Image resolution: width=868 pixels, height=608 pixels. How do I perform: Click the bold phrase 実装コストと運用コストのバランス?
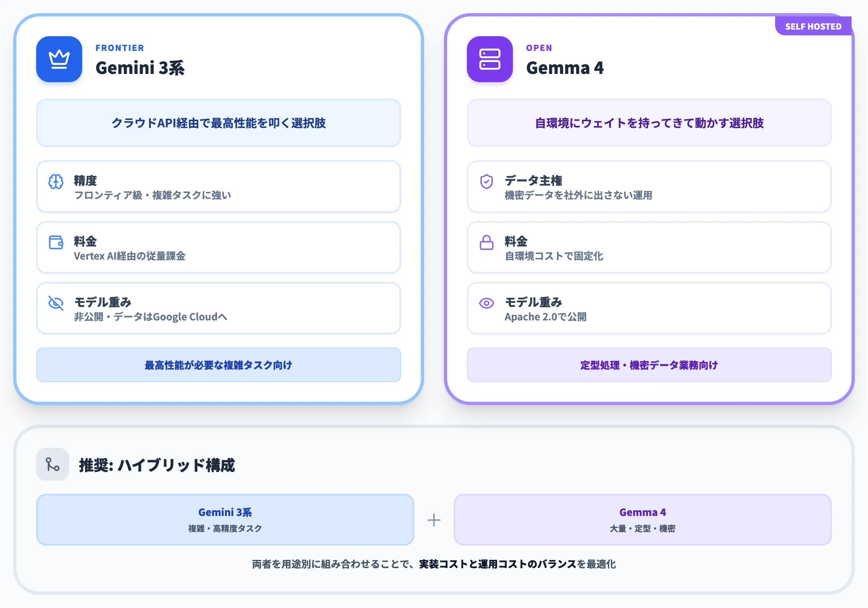(x=498, y=564)
